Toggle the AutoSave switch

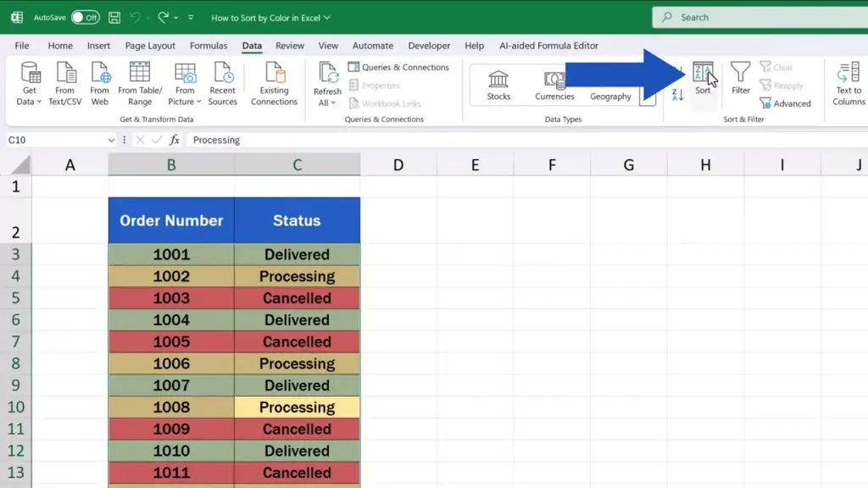pyautogui.click(x=85, y=17)
